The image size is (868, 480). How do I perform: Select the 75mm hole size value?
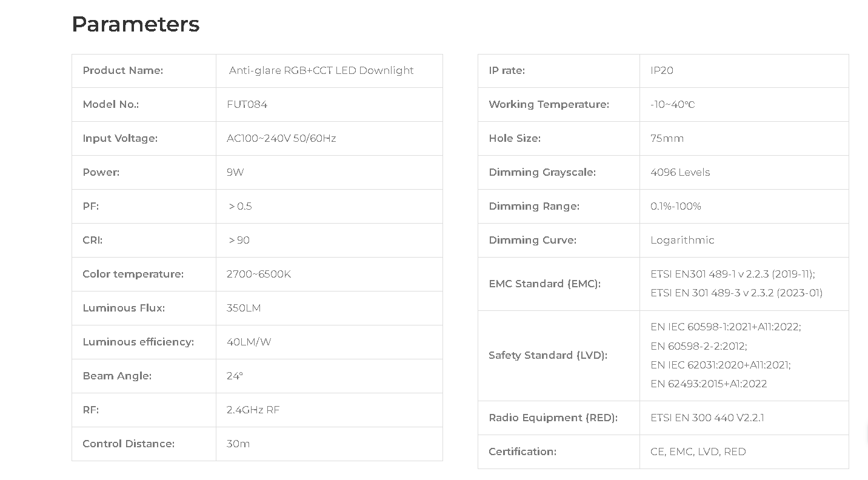pyautogui.click(x=667, y=138)
